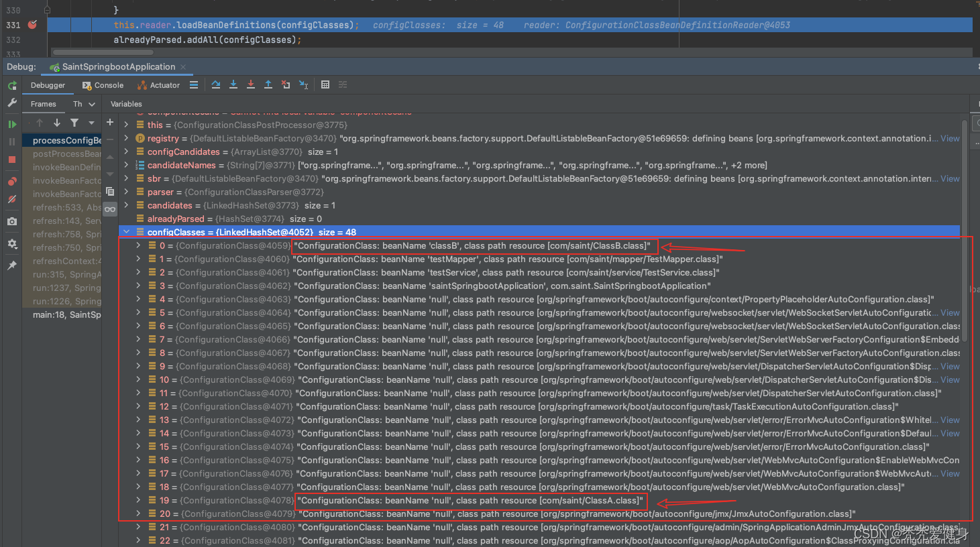Click the Step Out icon
Viewport: 980px width, 547px height.
268,85
